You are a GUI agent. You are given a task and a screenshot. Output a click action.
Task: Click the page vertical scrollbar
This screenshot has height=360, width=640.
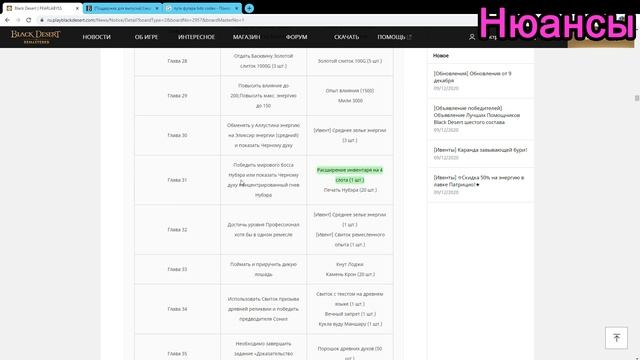tap(637, 98)
